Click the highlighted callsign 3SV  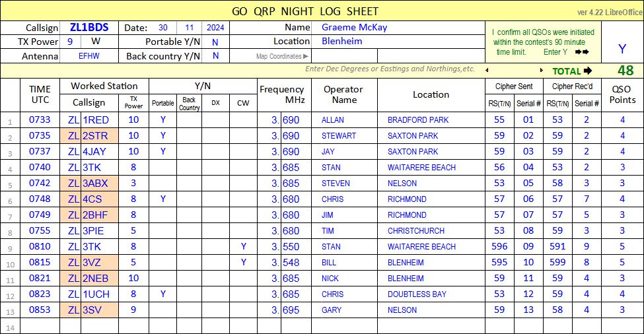click(x=99, y=310)
